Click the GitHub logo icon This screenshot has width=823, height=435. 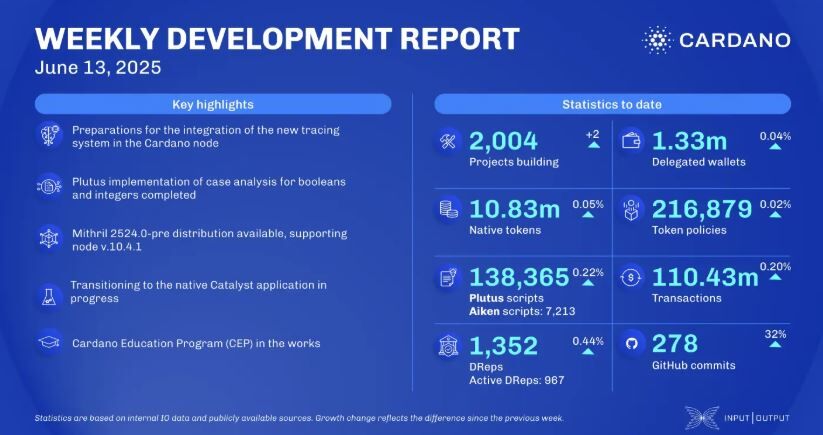click(631, 345)
